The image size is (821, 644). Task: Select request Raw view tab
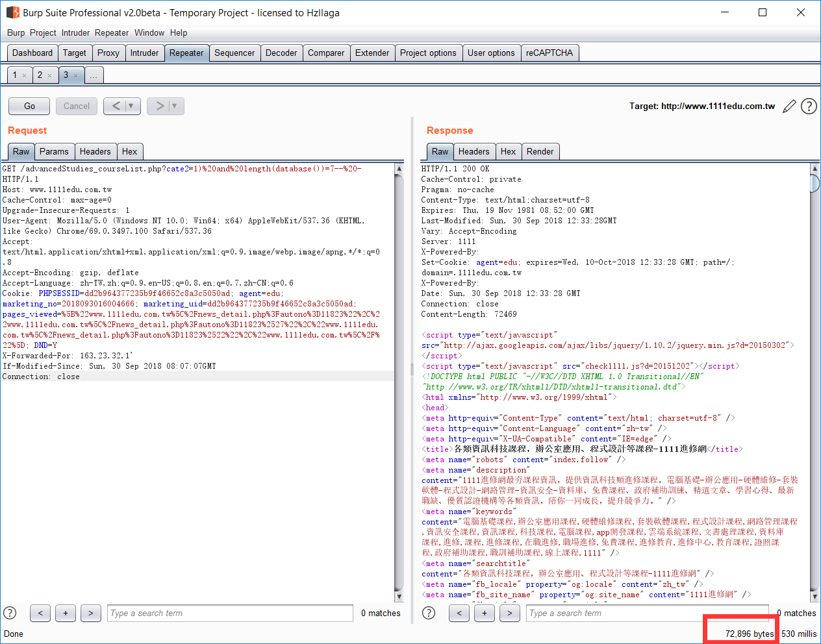(x=21, y=151)
